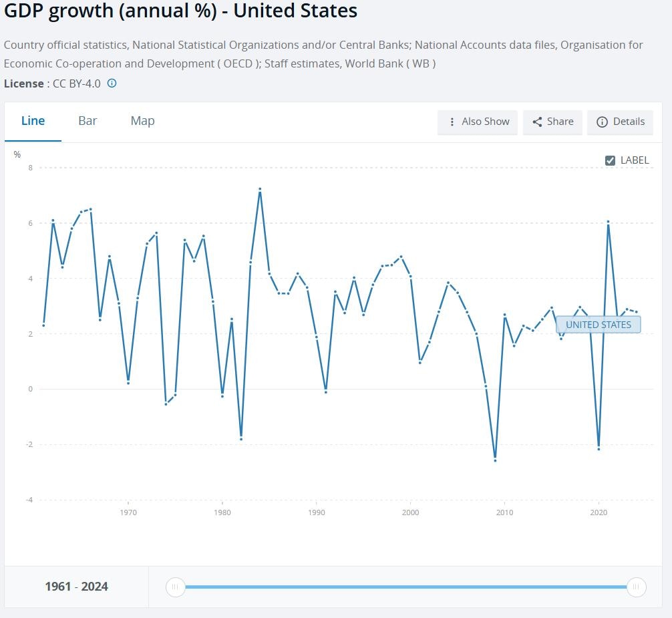Click the right year range slider handle
Image resolution: width=672 pixels, height=618 pixels.
[637, 587]
